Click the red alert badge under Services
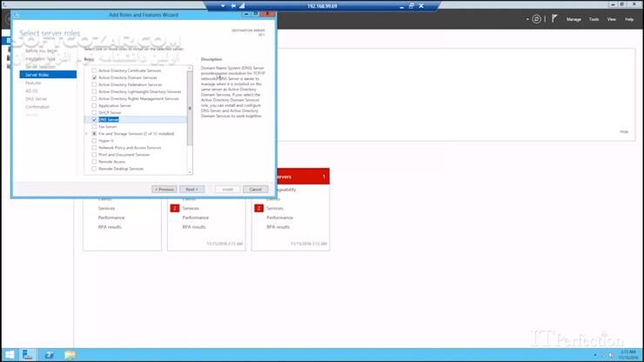Viewport: 644px width, 362px height. [174, 209]
